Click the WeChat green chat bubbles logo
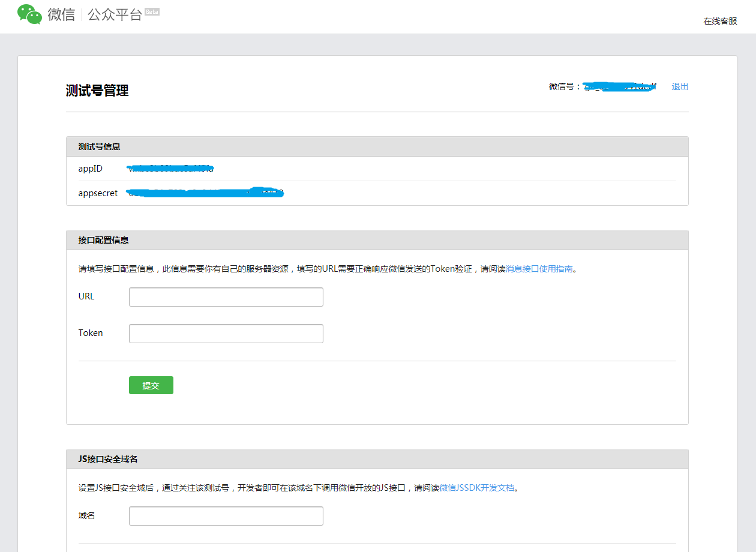 click(30, 14)
